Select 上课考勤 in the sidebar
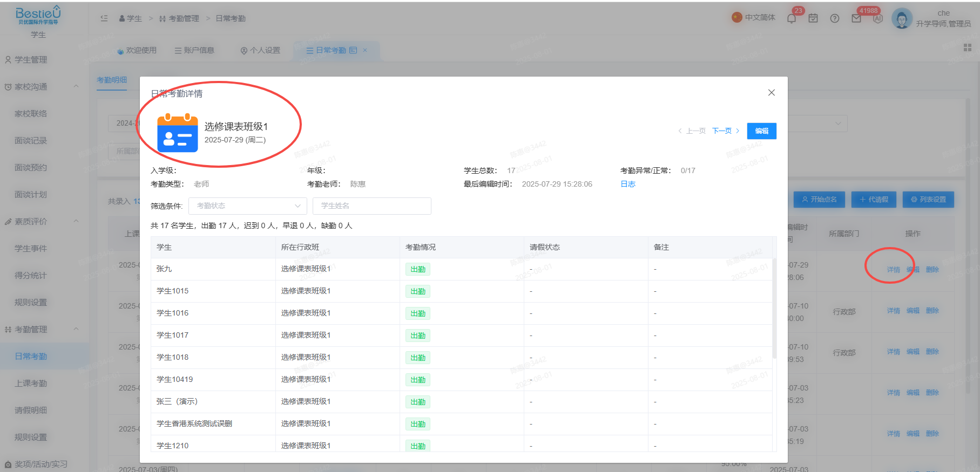This screenshot has width=980, height=472. (31, 384)
